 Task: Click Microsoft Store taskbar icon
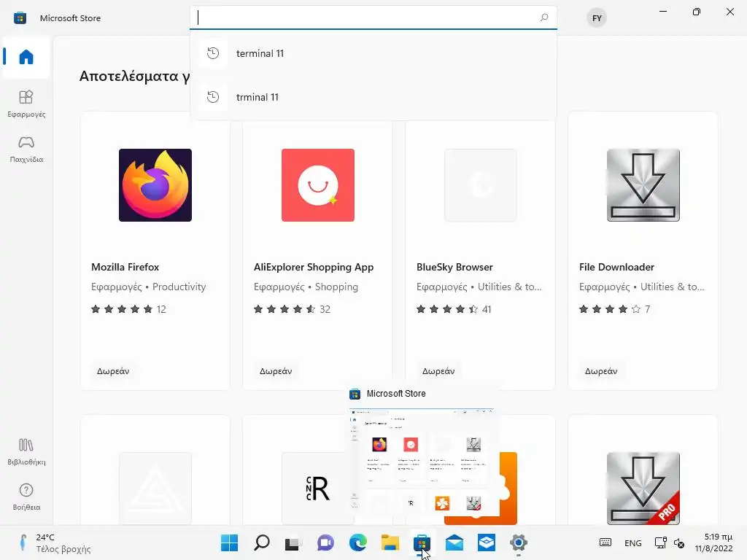422,542
